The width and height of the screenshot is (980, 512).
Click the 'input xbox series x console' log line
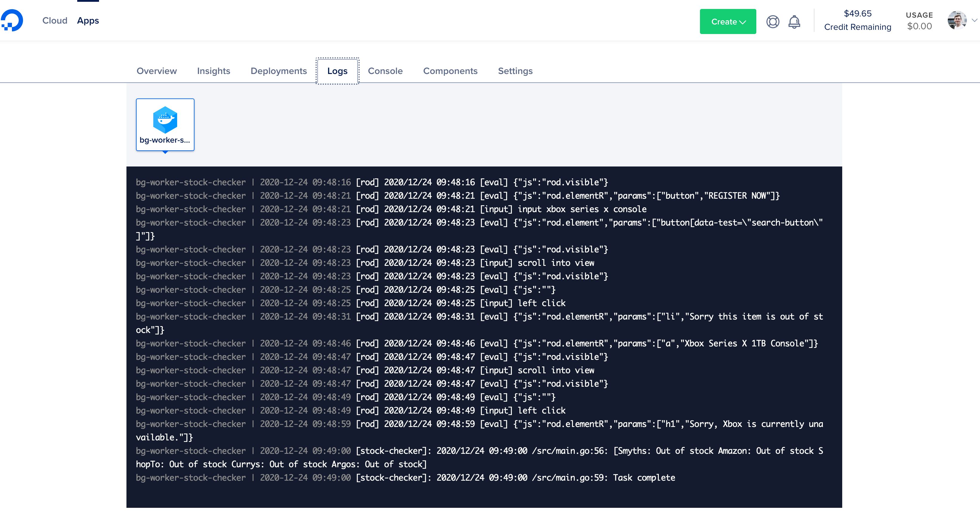click(x=391, y=209)
